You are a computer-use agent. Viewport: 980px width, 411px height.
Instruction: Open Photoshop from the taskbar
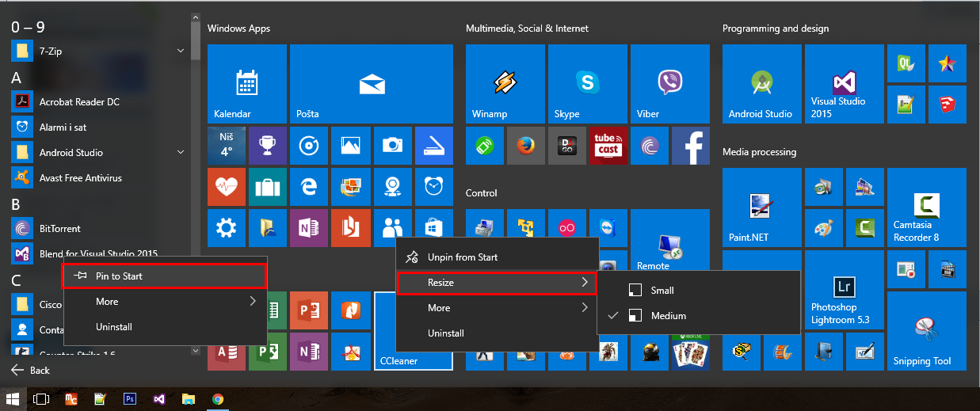point(130,399)
